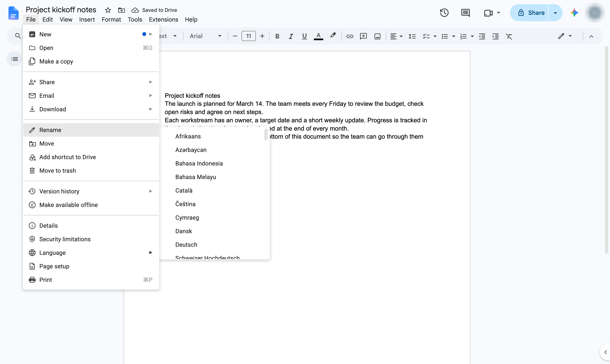Open version history clock icon in header
This screenshot has height=364, width=610.
[x=444, y=12]
